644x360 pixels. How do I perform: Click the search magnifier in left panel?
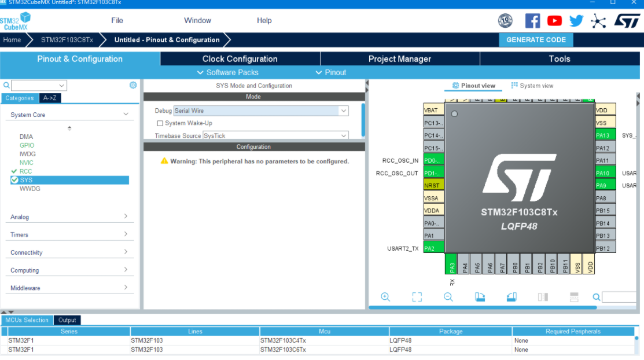point(6,86)
